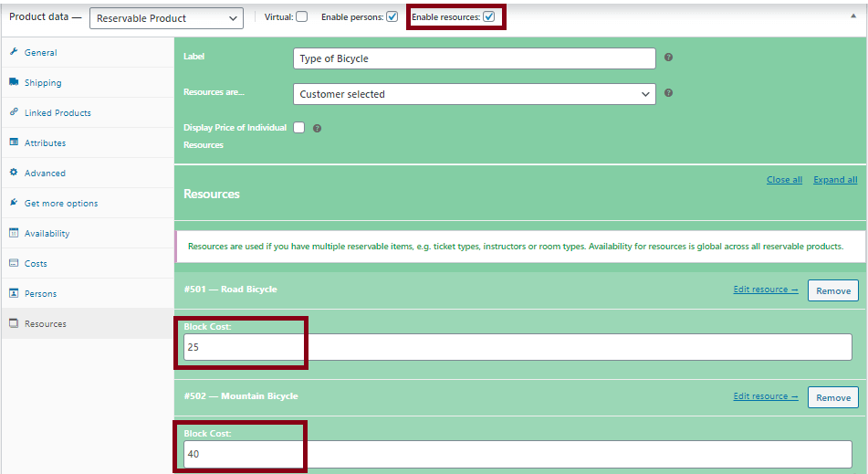Click the wrench icon beside General
868x474 pixels.
click(x=14, y=52)
